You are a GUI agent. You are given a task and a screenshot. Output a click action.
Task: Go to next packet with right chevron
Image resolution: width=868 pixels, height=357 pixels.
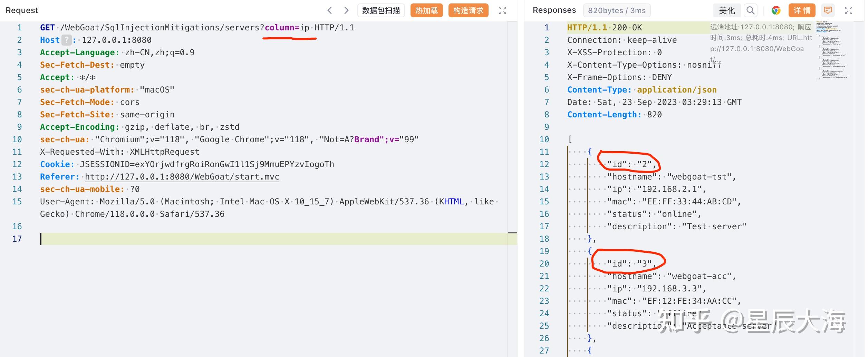click(x=346, y=10)
